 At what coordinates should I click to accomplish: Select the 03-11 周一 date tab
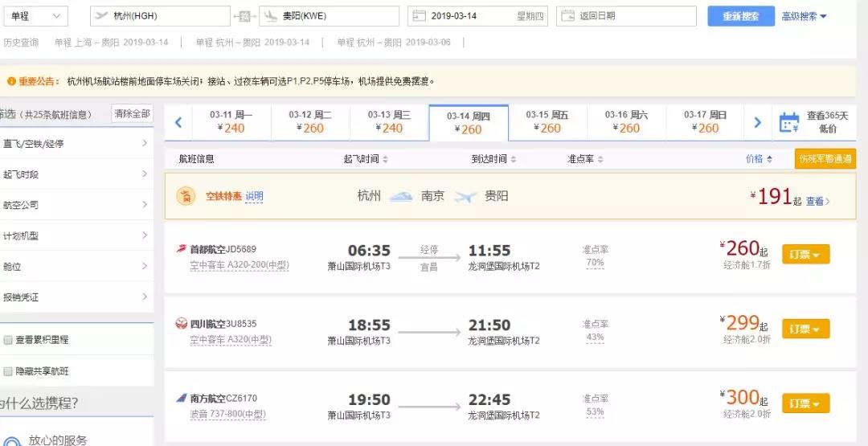click(231, 122)
